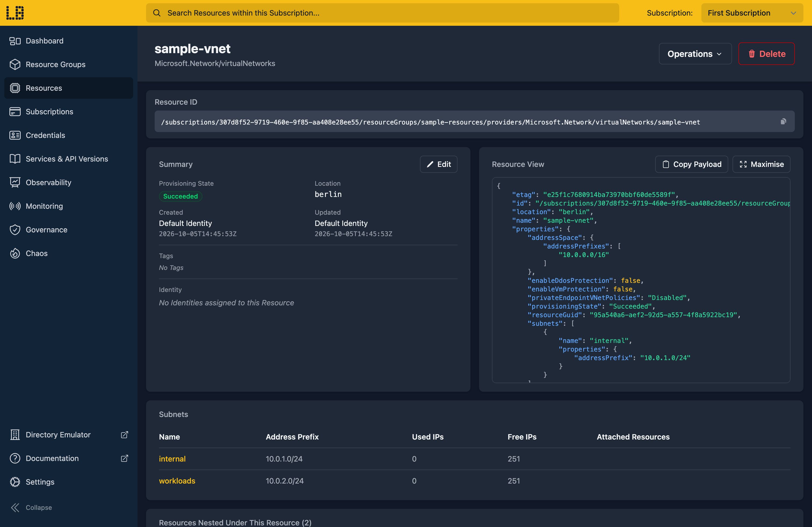Click the Used IPs column header
Image resolution: width=812 pixels, height=527 pixels.
(x=427, y=437)
